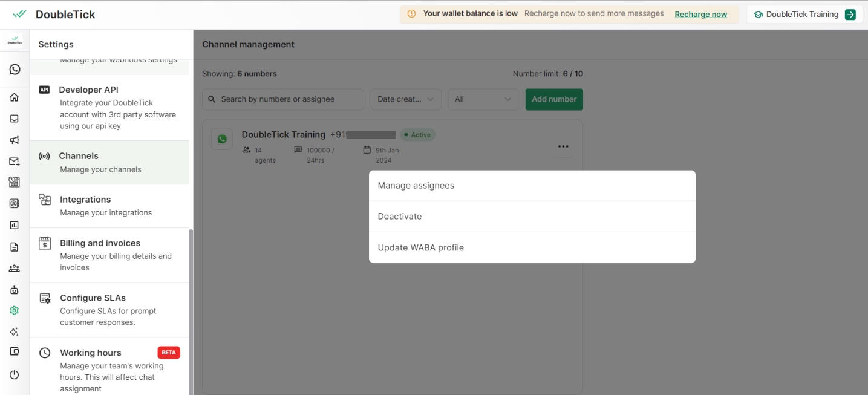Click the green settings gear icon
The width and height of the screenshot is (868, 395).
point(15,311)
